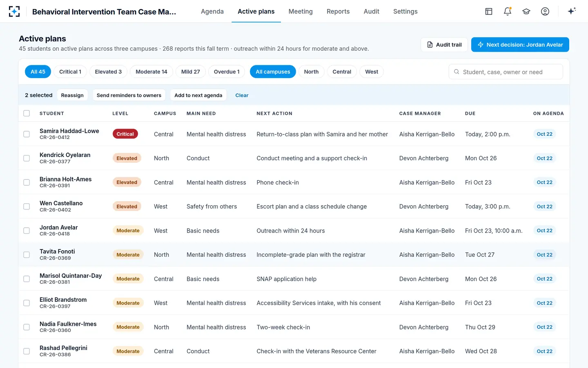588x368 pixels.
Task: Check the box for Samira Haddad-Lowe
Action: [x=27, y=134]
